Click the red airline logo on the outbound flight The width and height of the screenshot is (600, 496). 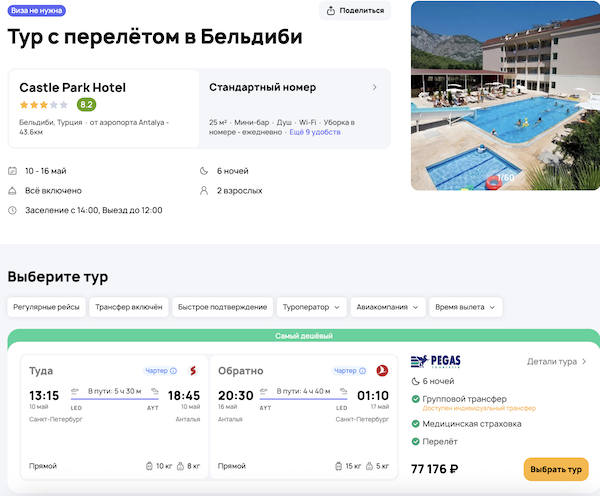(192, 371)
